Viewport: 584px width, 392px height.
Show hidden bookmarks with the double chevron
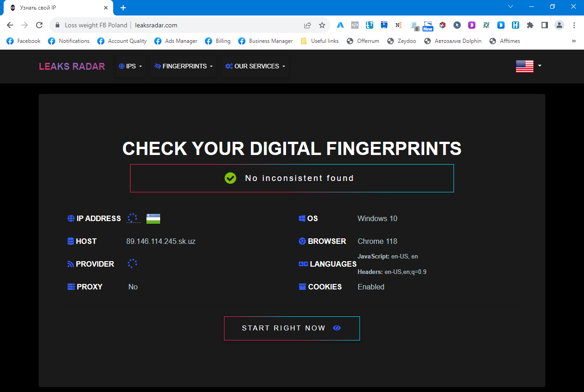(x=574, y=41)
